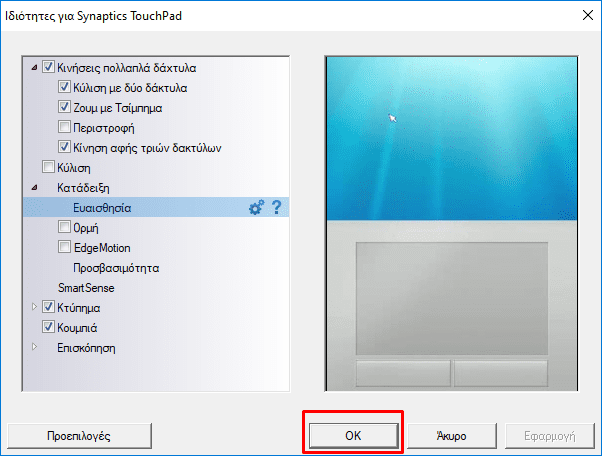Collapse the Κατάδειξη tree node
The image size is (602, 456).
[x=35, y=188]
